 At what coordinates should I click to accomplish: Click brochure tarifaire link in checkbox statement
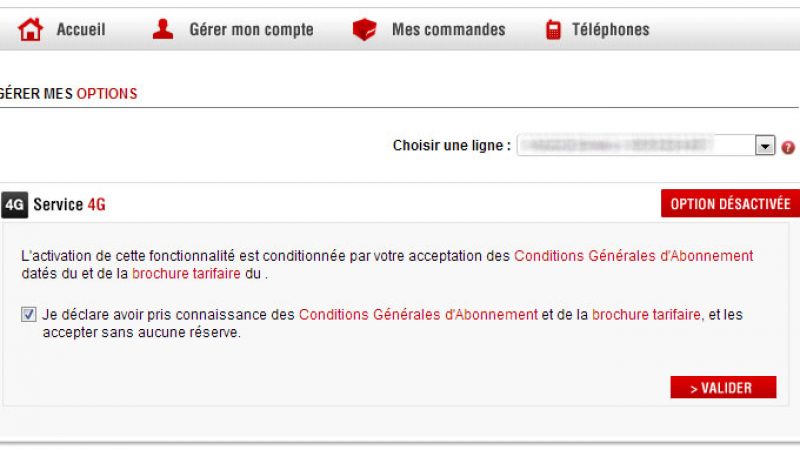point(646,314)
